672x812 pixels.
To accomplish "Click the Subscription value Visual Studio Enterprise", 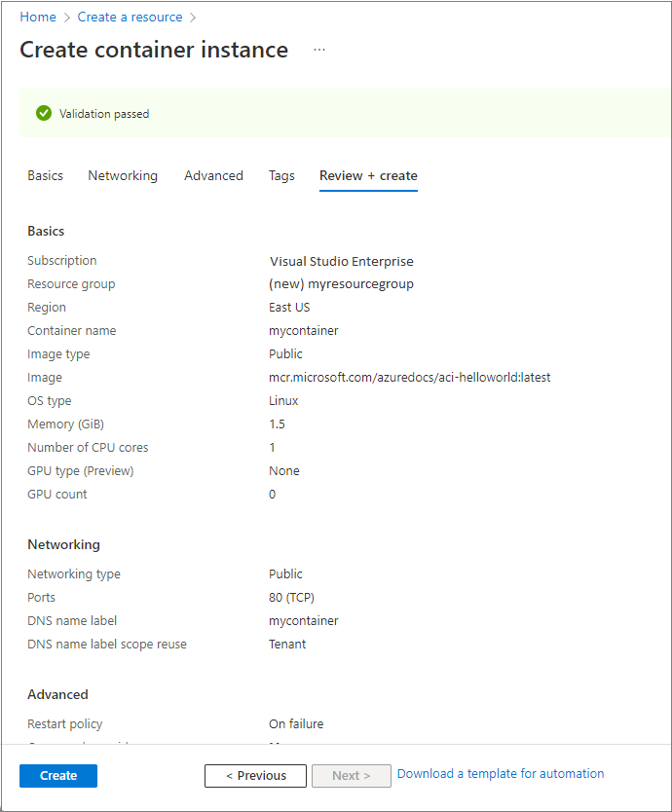I will point(341,261).
